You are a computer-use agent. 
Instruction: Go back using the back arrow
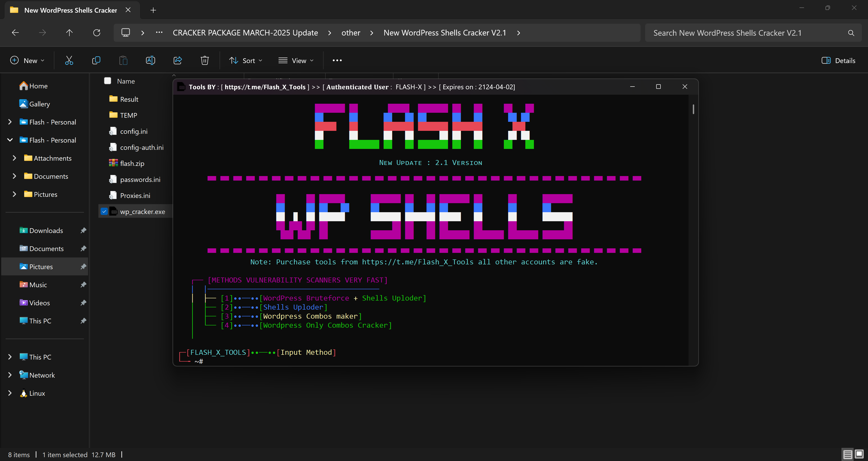click(x=15, y=32)
